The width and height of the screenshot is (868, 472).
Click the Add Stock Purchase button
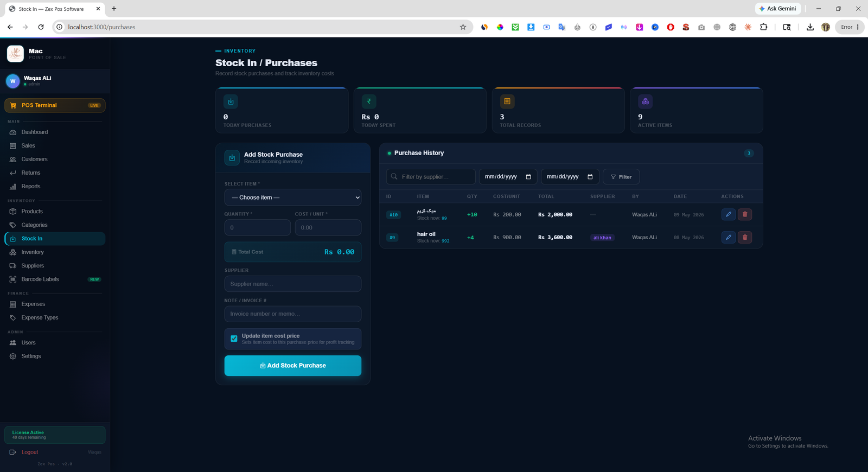(x=293, y=366)
